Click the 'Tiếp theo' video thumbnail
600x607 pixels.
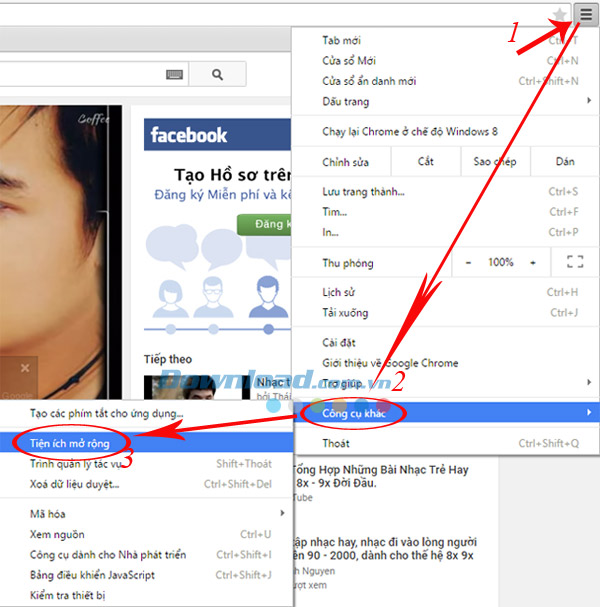[x=197, y=387]
